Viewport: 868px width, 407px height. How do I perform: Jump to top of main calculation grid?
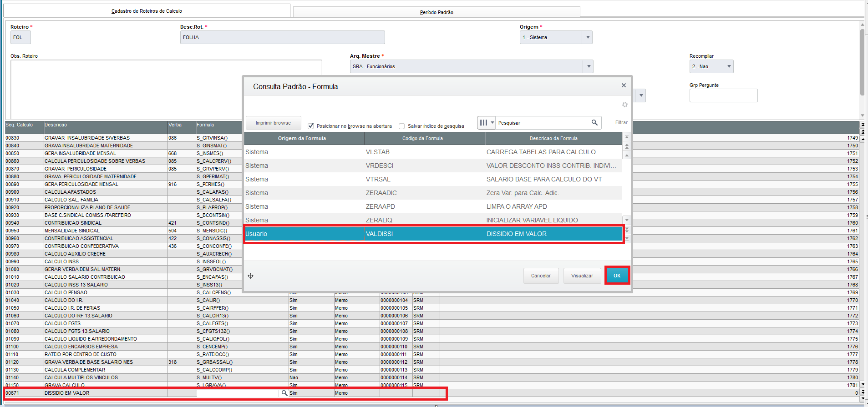863,124
